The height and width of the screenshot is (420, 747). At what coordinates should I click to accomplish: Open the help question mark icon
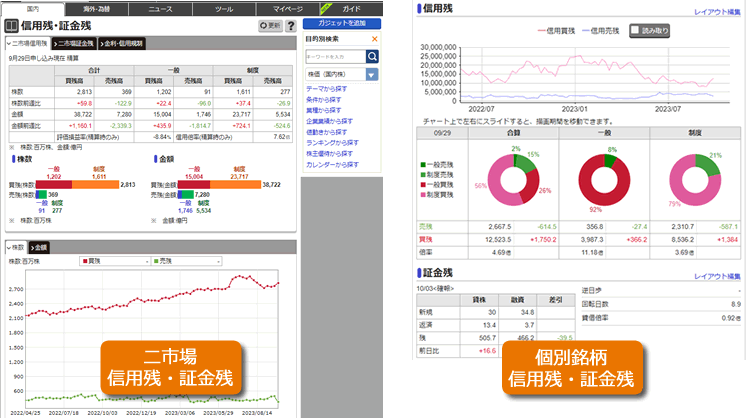[x=292, y=26]
